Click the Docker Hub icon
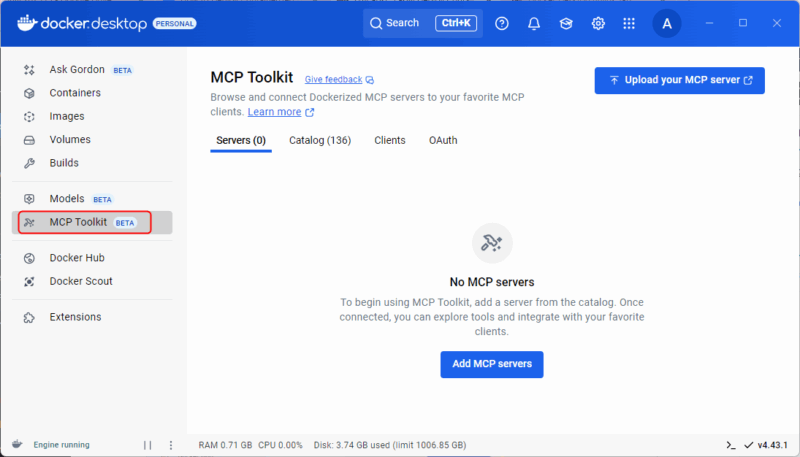The height and width of the screenshot is (457, 800). [x=29, y=258]
